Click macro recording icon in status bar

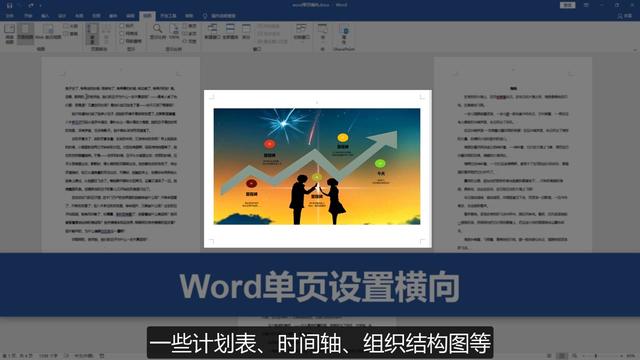(x=102, y=356)
